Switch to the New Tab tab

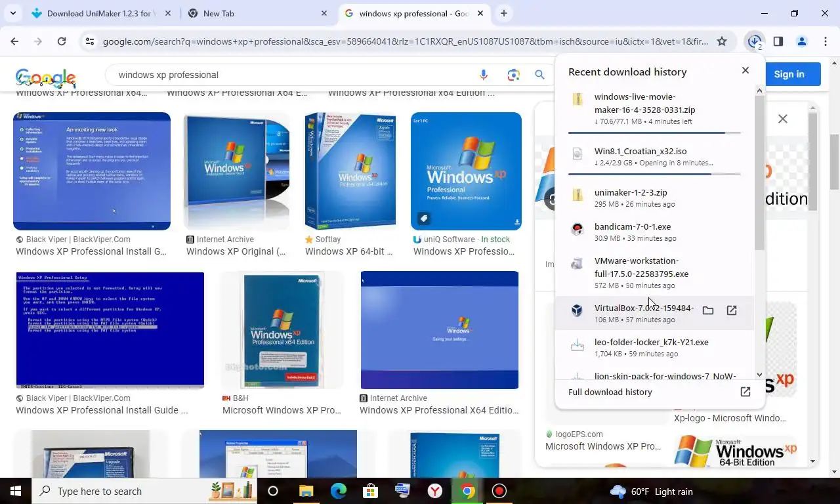pos(256,13)
